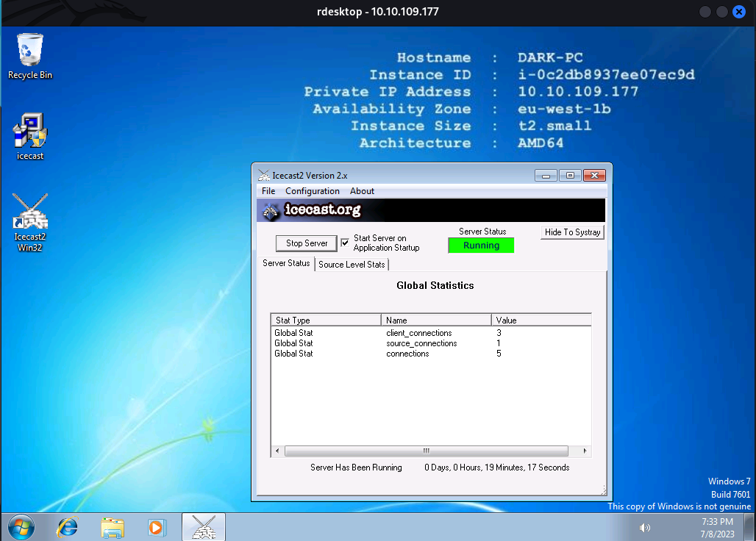The width and height of the screenshot is (756, 541).
Task: Click the Stop Server button
Action: (x=307, y=243)
